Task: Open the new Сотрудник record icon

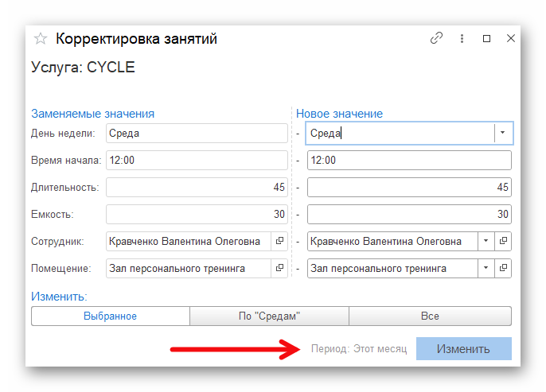Action: 503,241
